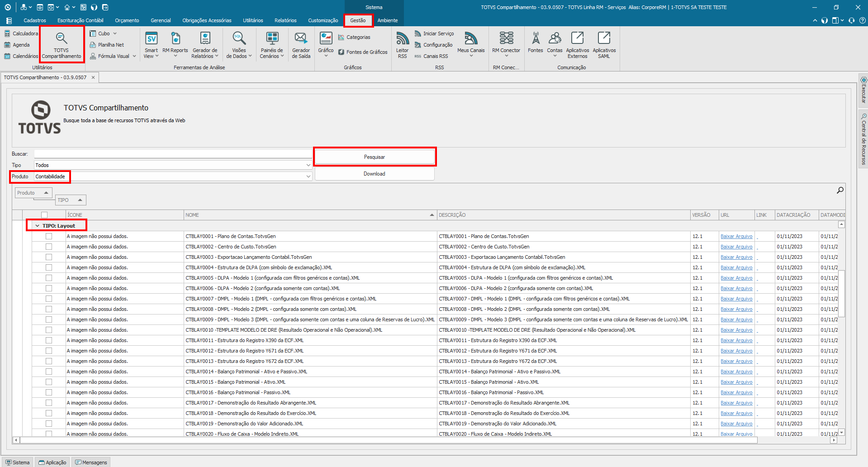Viewport: 868px width, 467px height.
Task: Open RM Reports
Action: click(x=175, y=44)
